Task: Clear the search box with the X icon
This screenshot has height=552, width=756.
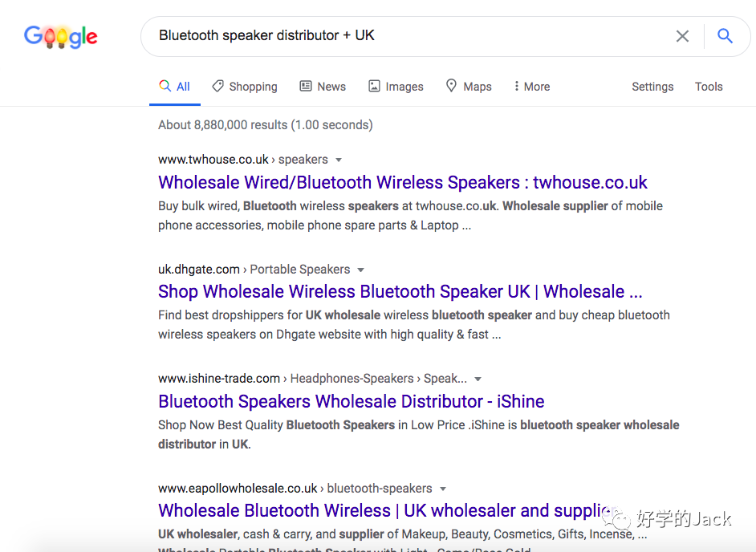Action: pyautogui.click(x=682, y=36)
